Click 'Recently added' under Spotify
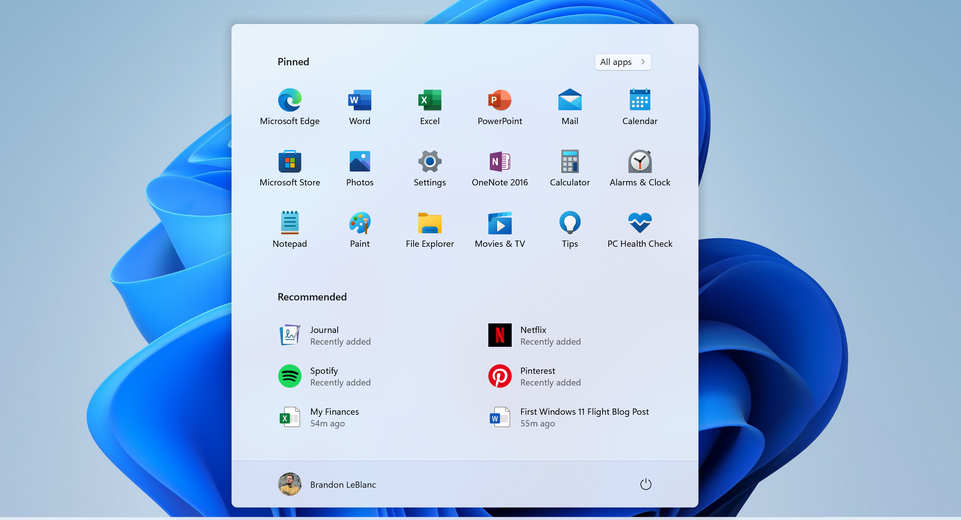The width and height of the screenshot is (961, 520). (340, 383)
